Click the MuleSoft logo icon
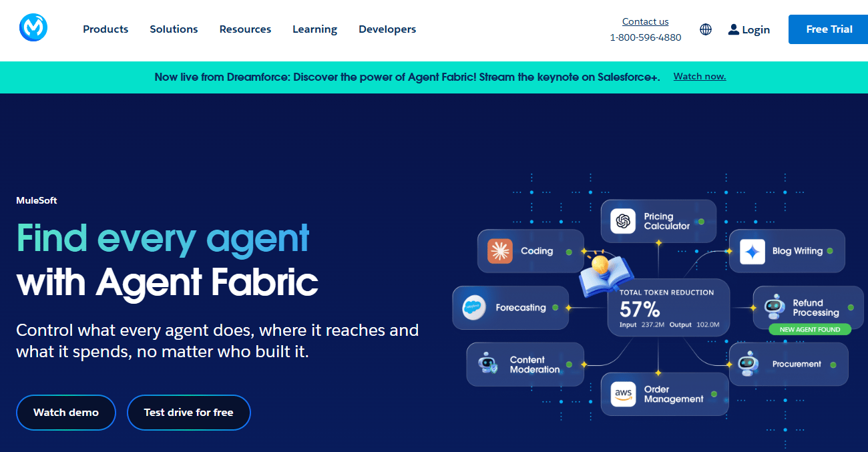Image resolution: width=868 pixels, height=452 pixels. tap(33, 28)
